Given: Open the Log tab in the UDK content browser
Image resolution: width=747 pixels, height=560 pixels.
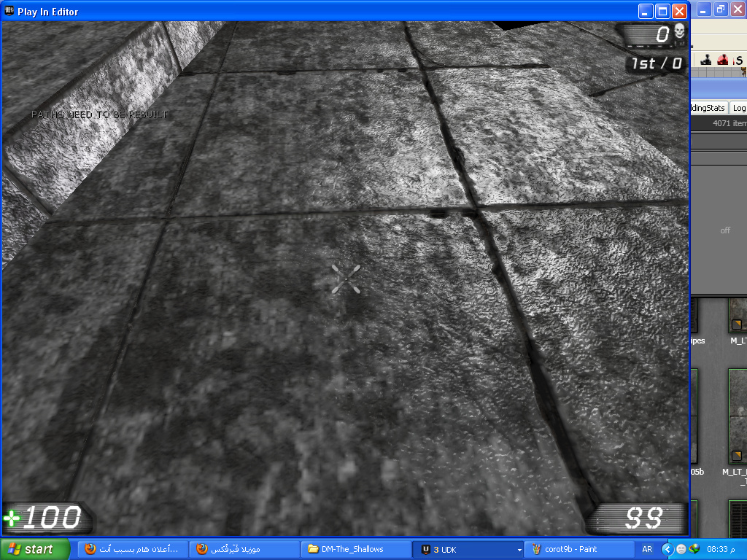Looking at the screenshot, I should click(x=739, y=108).
